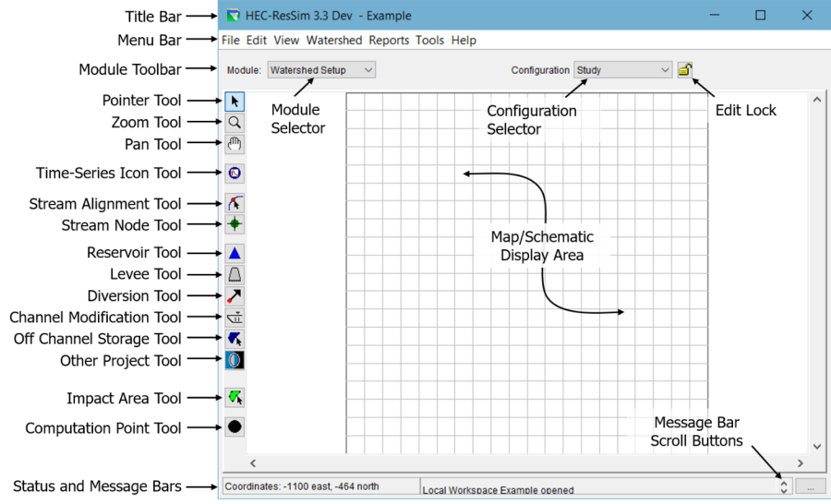Minimize the HEC-ResSim window
This screenshot has height=504, width=831.
[715, 16]
